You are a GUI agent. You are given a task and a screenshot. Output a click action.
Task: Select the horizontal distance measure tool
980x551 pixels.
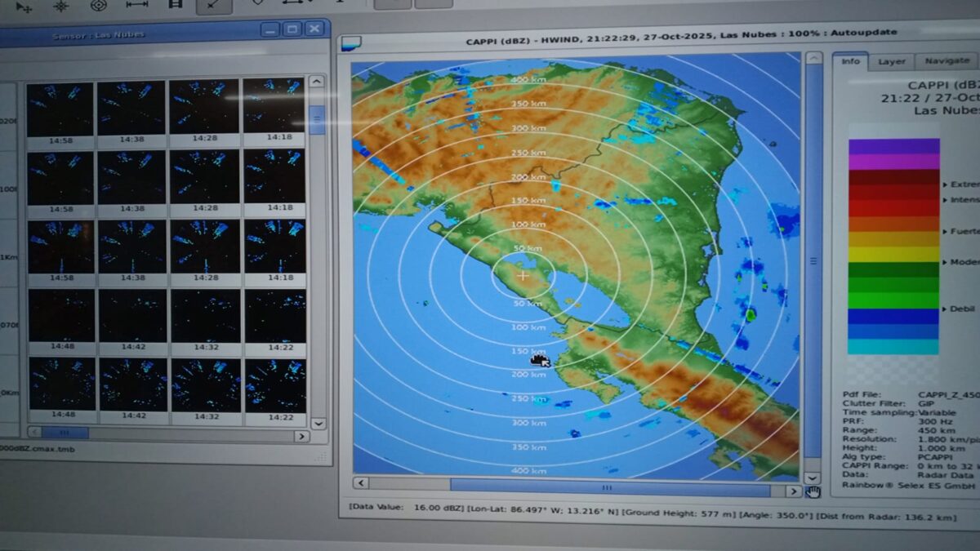pyautogui.click(x=137, y=5)
